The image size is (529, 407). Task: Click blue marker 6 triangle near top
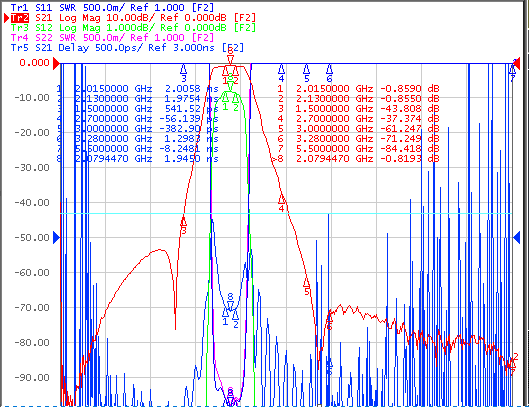[330, 70]
